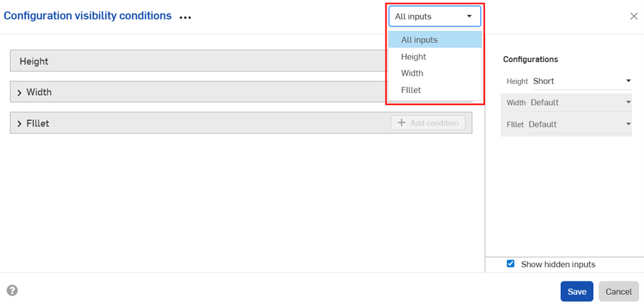The height and width of the screenshot is (305, 644).
Task: Open the FIllet configuration dropdown showing Default
Action: (x=579, y=124)
